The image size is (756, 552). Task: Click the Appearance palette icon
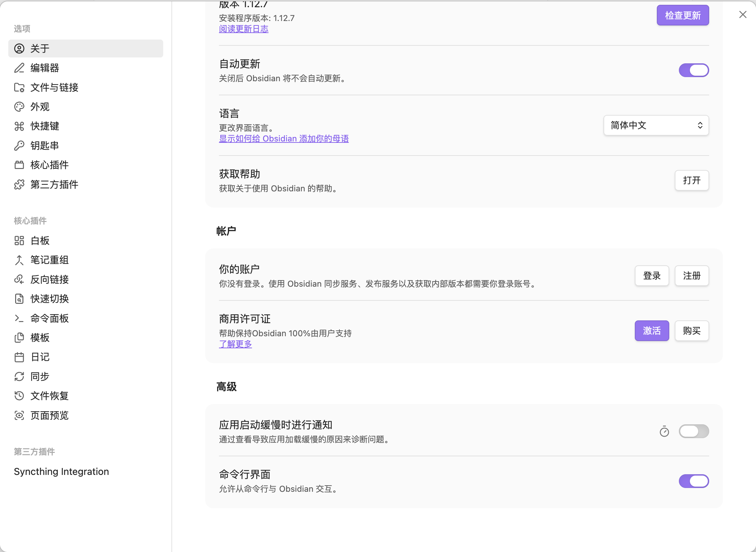(19, 107)
